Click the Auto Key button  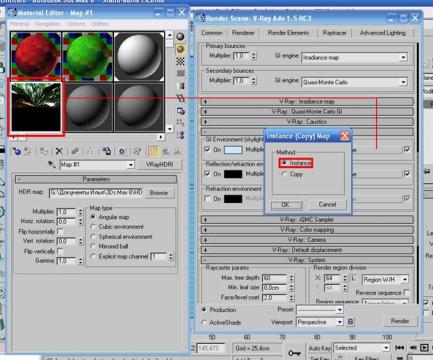click(x=319, y=348)
